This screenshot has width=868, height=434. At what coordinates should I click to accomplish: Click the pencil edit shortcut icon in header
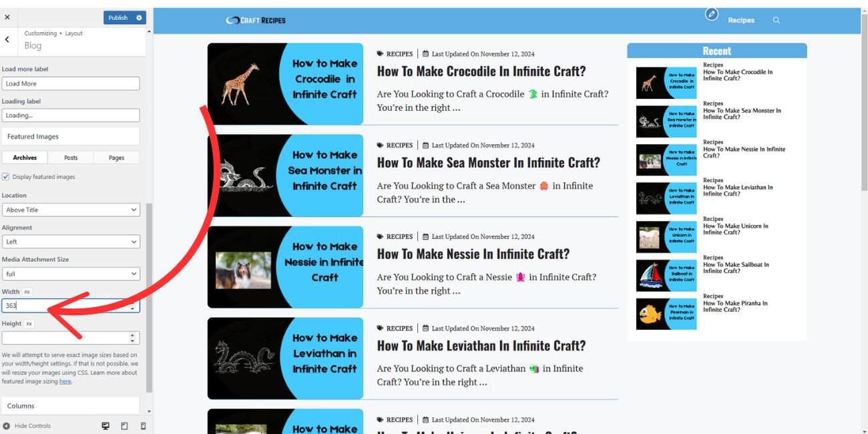click(x=712, y=14)
